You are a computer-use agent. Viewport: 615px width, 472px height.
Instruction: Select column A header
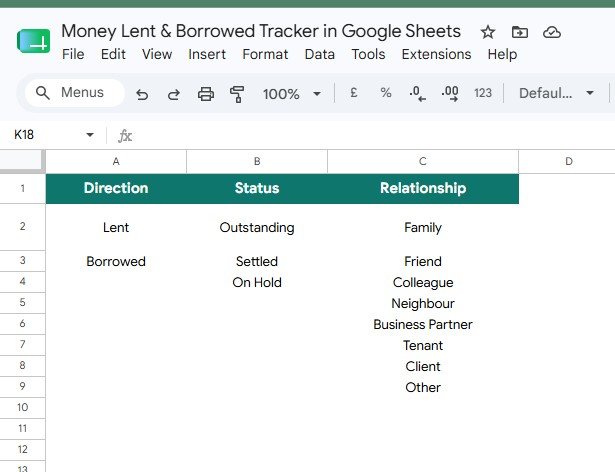click(x=116, y=161)
